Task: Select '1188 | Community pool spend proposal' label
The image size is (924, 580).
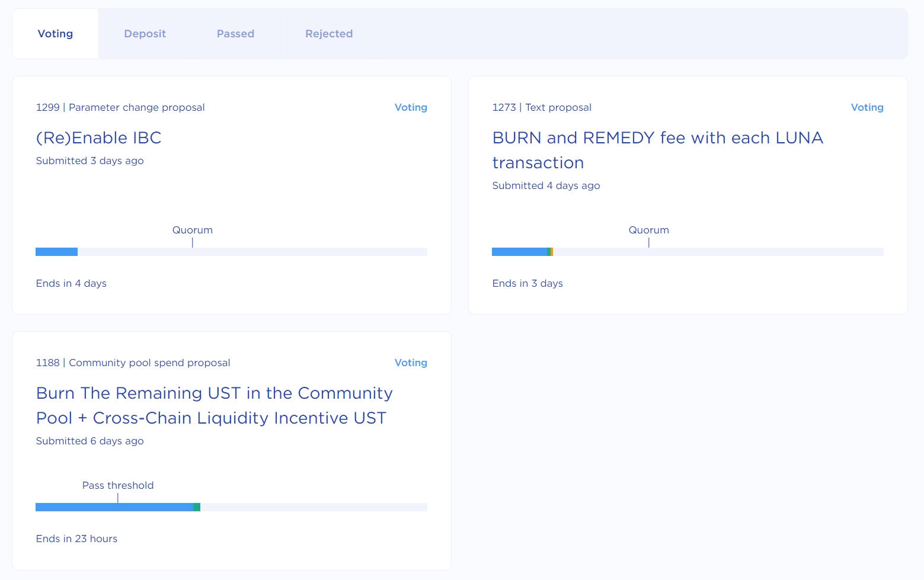Action: (133, 363)
